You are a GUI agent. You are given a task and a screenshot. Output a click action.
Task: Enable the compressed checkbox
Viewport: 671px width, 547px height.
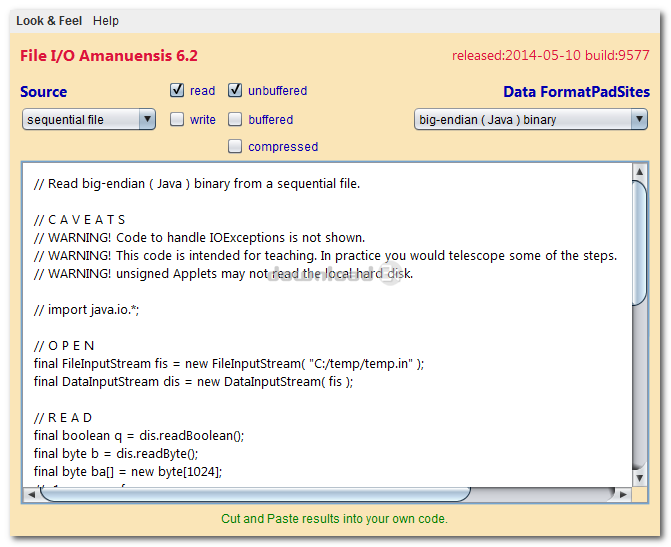[235, 146]
